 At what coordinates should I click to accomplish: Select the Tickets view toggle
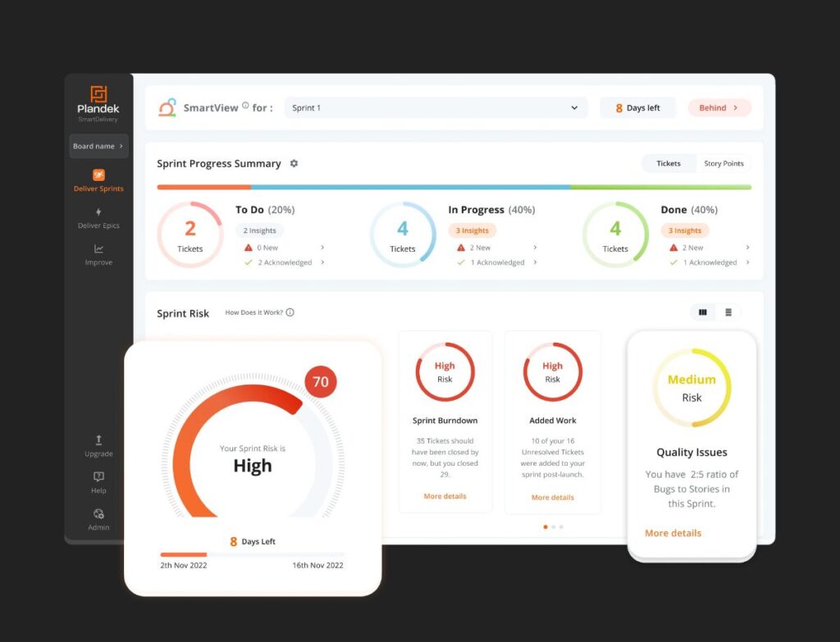[x=669, y=164]
